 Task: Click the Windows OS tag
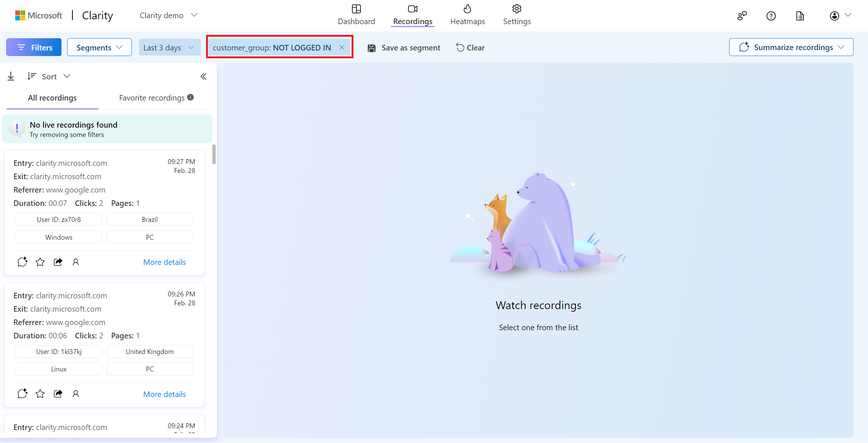pos(59,237)
